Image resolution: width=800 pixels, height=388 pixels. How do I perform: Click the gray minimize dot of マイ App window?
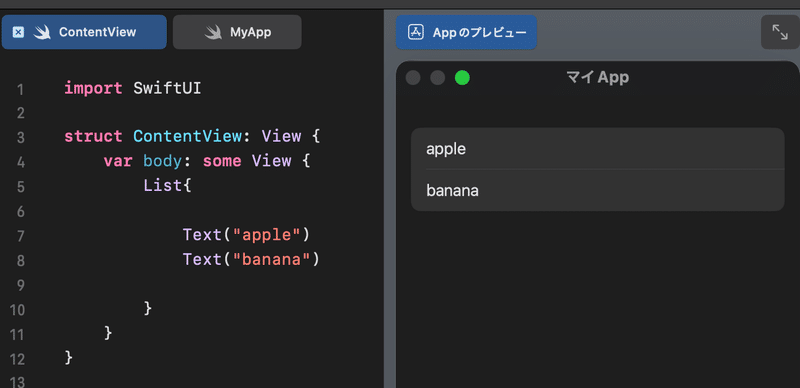(438, 78)
